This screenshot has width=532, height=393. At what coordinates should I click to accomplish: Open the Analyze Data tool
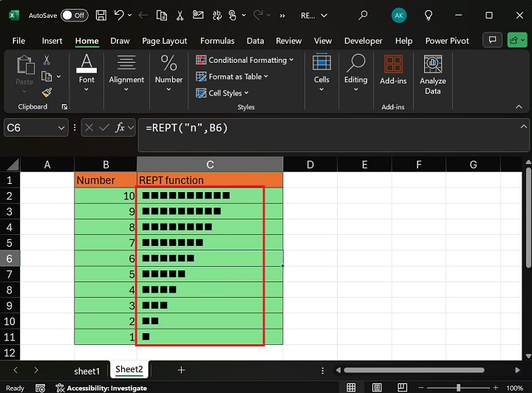pyautogui.click(x=432, y=75)
